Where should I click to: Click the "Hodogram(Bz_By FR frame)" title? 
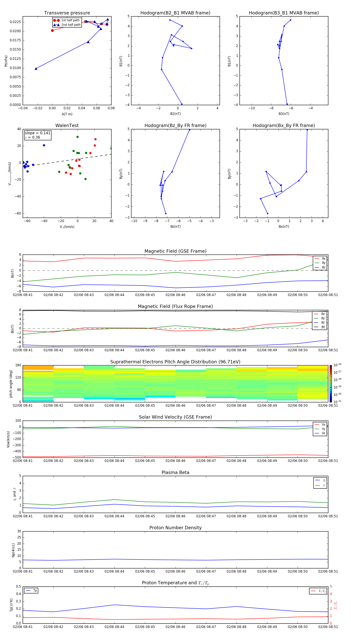tap(175, 125)
